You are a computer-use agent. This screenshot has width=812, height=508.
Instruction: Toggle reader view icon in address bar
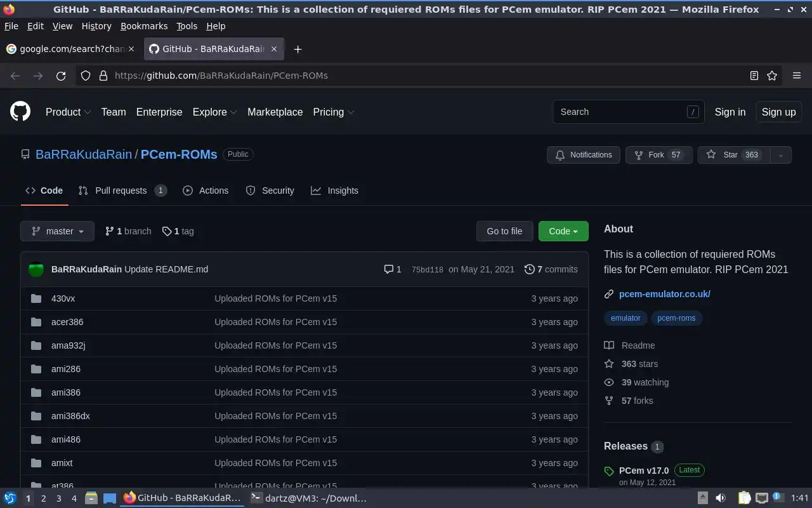pos(754,76)
